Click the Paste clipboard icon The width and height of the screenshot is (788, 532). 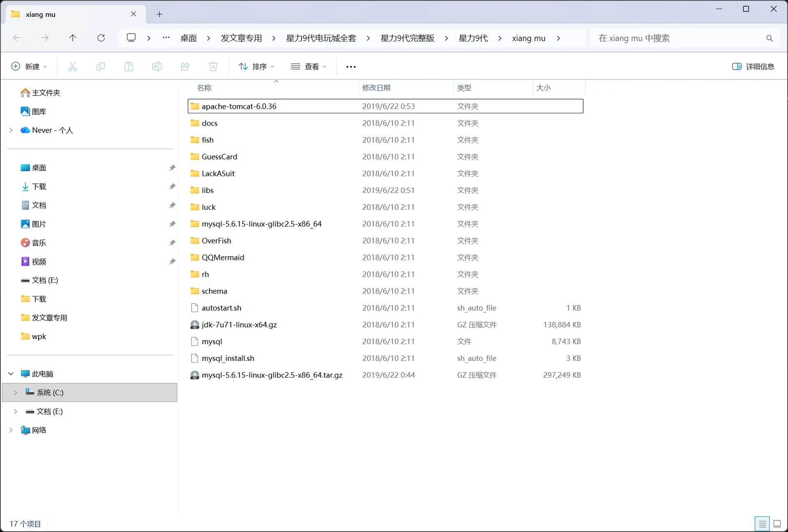(129, 66)
